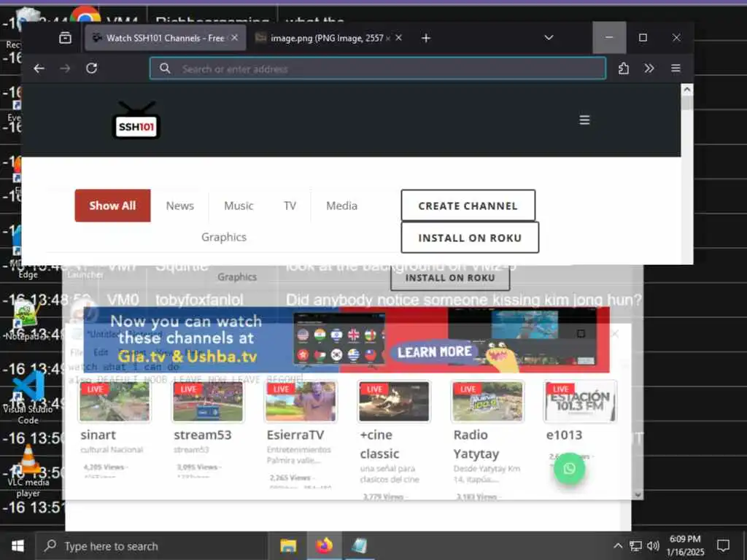747x560 pixels.
Task: Focus the Search or enter address bar
Action: click(378, 69)
